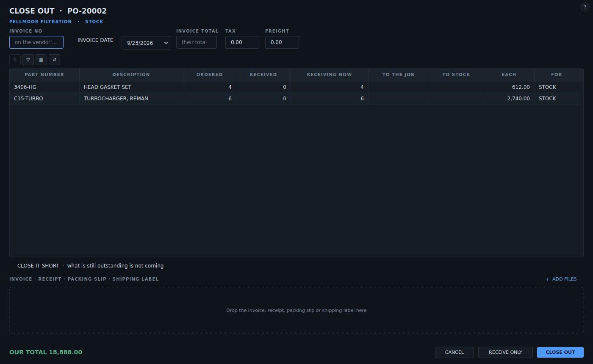The height and width of the screenshot is (364, 593).
Task: Click the DESCRIPTION column header
Action: (131, 74)
